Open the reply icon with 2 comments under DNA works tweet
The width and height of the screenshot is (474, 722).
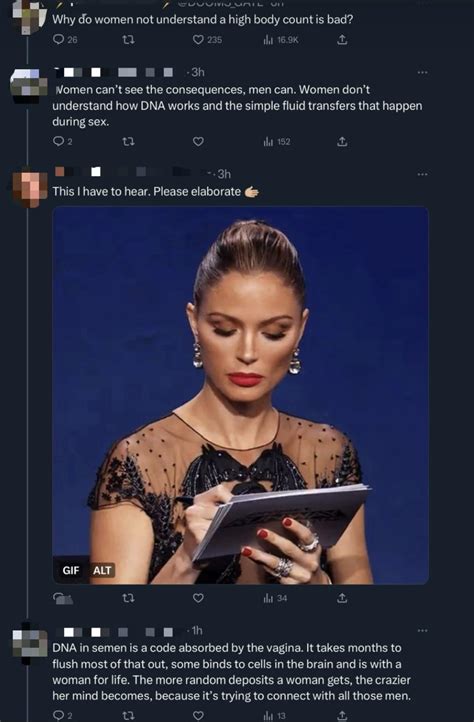click(x=63, y=141)
